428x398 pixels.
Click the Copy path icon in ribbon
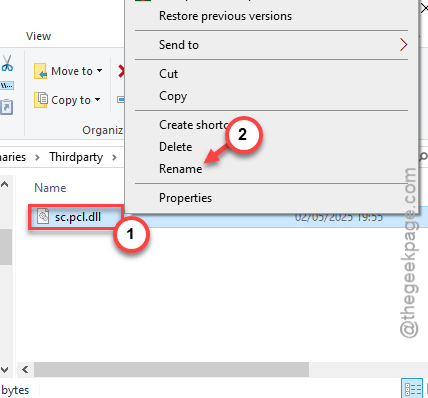tap(7, 86)
